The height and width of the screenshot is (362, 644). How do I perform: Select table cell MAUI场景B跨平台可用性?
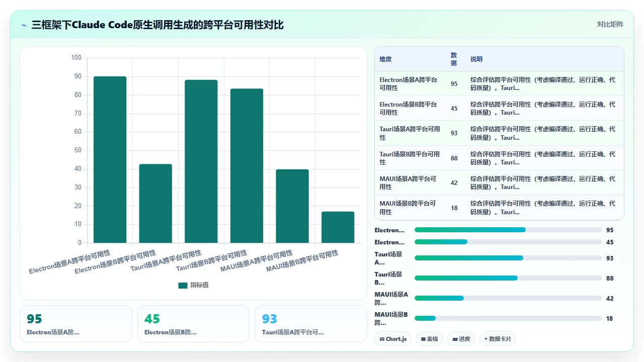click(x=410, y=208)
